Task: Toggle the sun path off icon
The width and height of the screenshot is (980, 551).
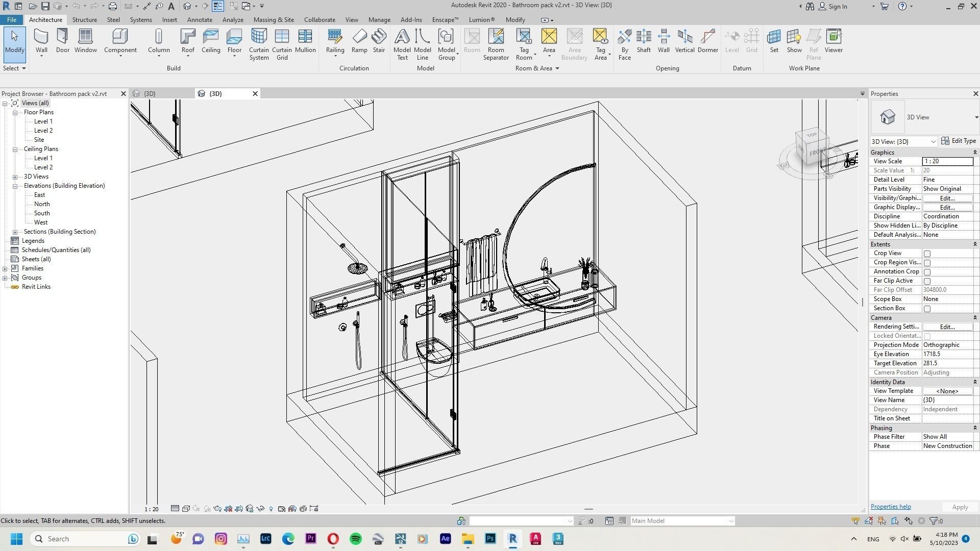Action: coord(198,509)
